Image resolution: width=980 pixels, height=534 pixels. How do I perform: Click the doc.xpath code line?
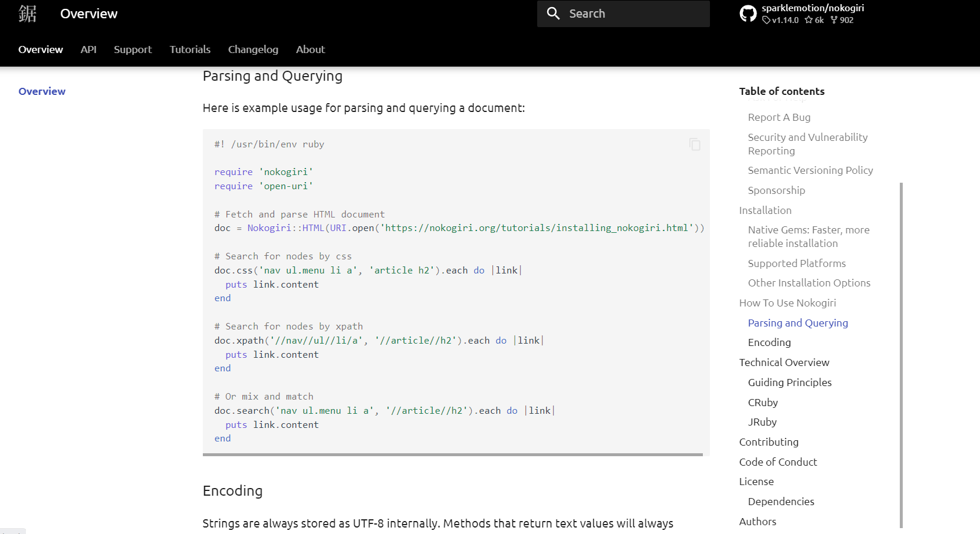coord(379,341)
